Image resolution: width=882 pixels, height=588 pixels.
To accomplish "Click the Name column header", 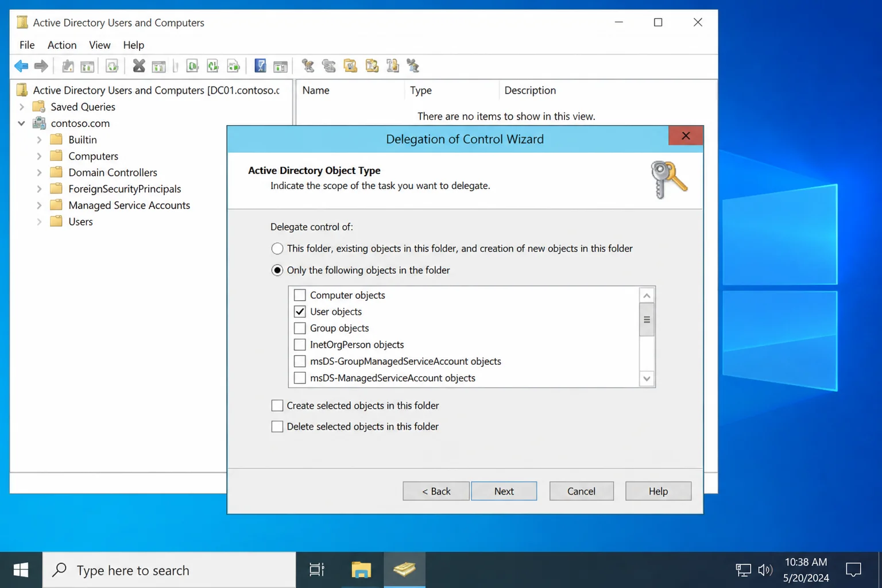I will 349,90.
